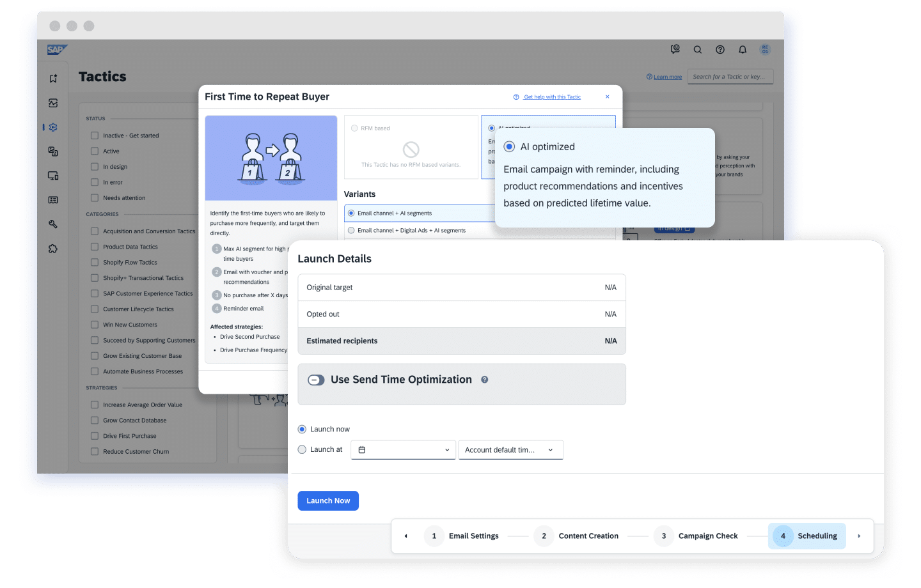Click the wrench icon in left sidebar

coord(53,224)
